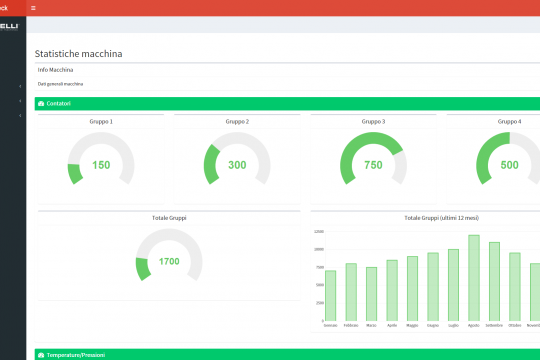
Task: Click the Gruppo 4 gauge showing 500
Action: tap(509, 159)
